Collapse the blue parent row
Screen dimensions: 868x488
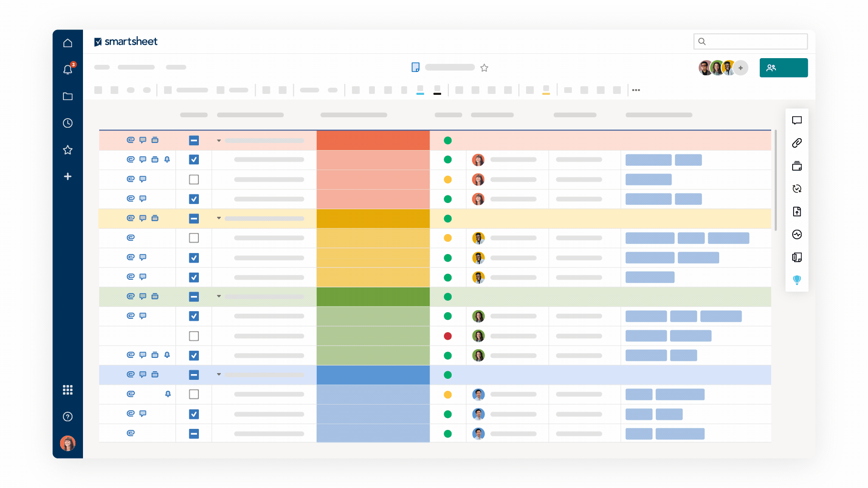[x=219, y=375]
